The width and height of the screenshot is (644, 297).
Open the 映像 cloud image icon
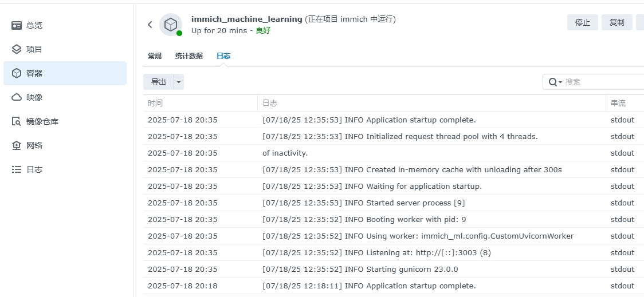17,97
